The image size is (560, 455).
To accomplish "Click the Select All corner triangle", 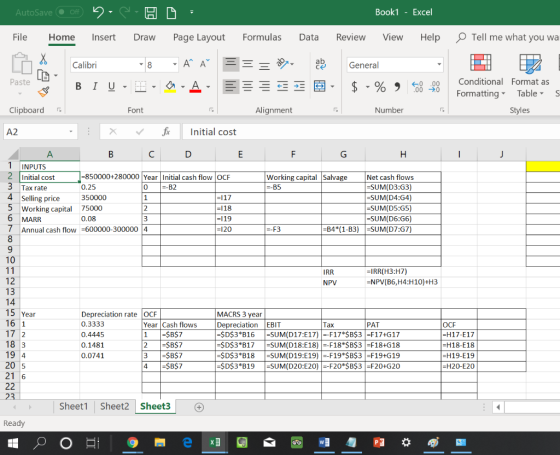I will click(14, 155).
